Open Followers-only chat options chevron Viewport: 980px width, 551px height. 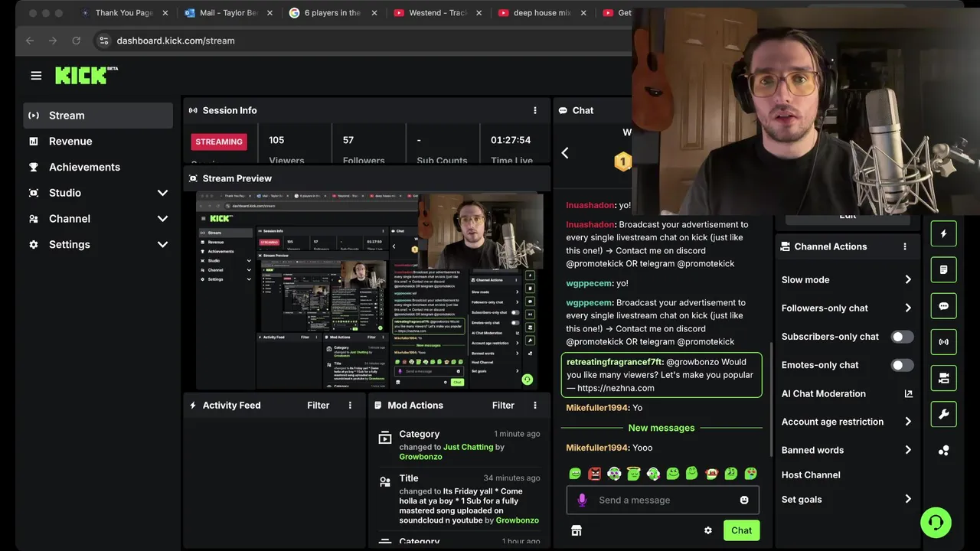click(908, 308)
